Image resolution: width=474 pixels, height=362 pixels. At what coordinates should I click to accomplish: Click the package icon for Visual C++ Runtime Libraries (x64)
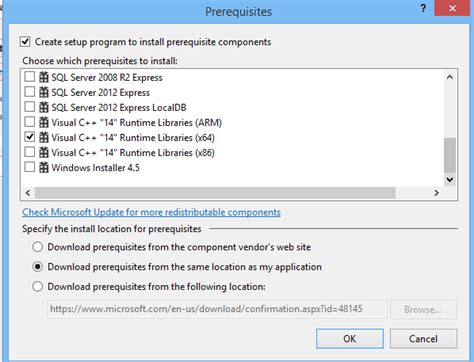tap(44, 137)
